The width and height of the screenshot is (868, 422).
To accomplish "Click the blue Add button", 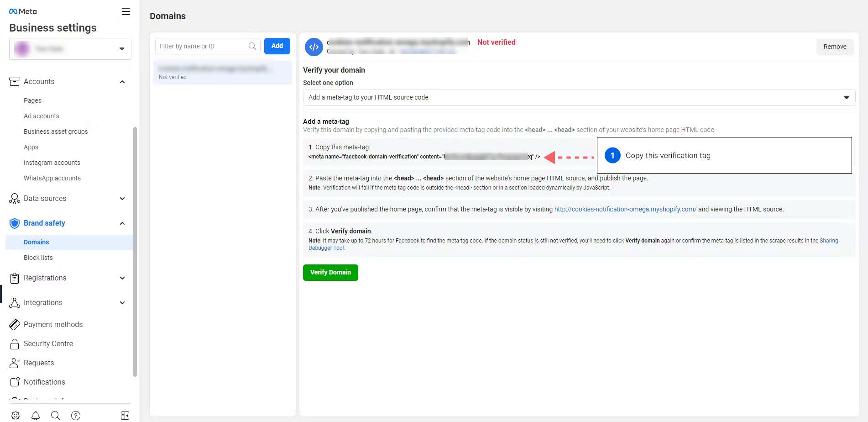I will [x=277, y=46].
